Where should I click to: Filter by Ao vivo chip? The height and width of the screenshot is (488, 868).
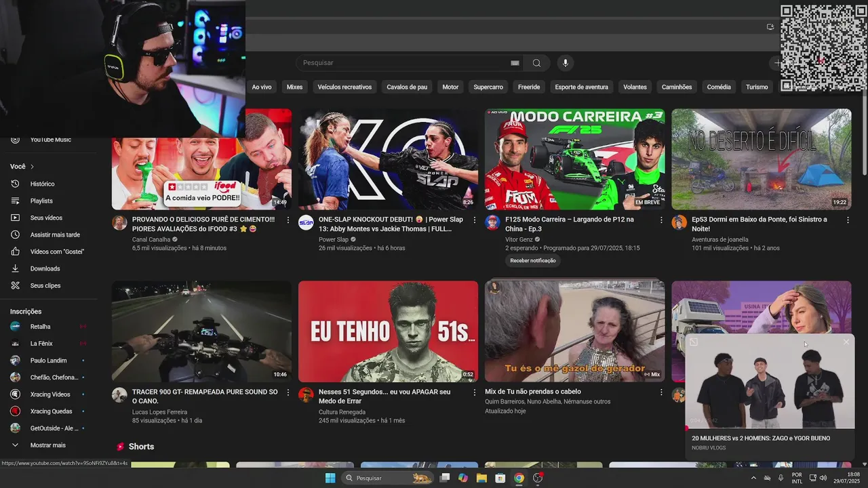262,87
